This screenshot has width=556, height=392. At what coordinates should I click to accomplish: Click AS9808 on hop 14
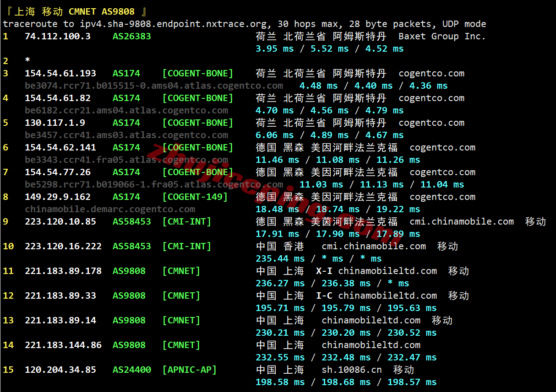[x=129, y=345]
